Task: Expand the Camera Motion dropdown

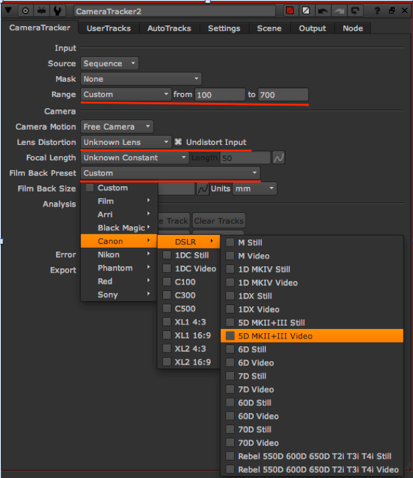Action: tap(117, 127)
